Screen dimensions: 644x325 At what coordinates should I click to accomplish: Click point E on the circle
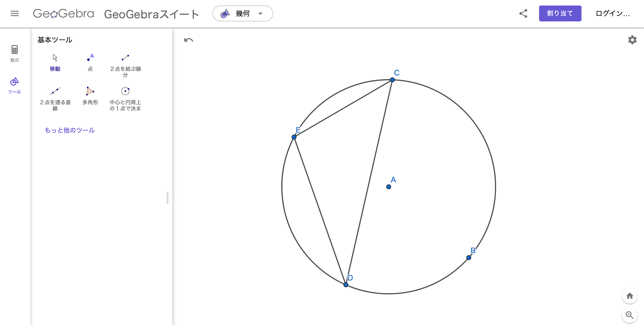[x=294, y=137]
